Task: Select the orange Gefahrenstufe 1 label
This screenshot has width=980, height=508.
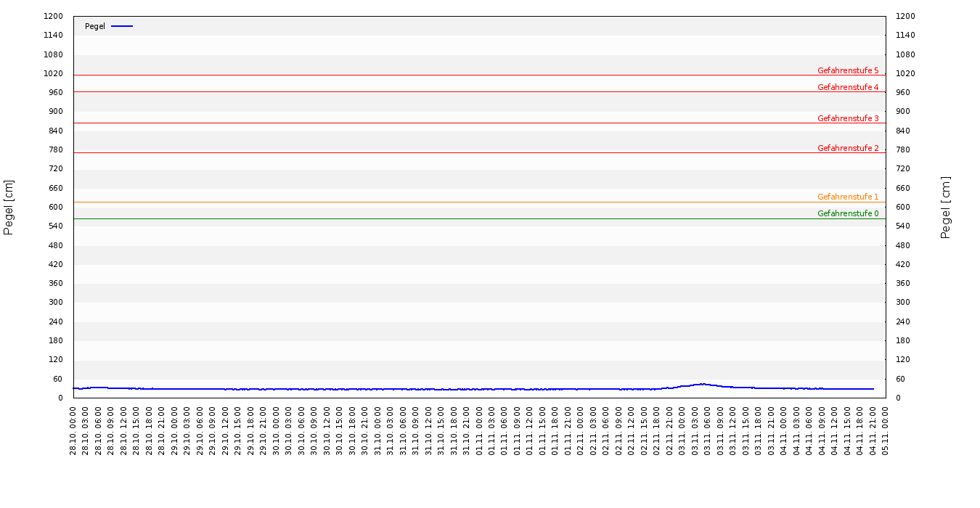Action: [x=848, y=197]
